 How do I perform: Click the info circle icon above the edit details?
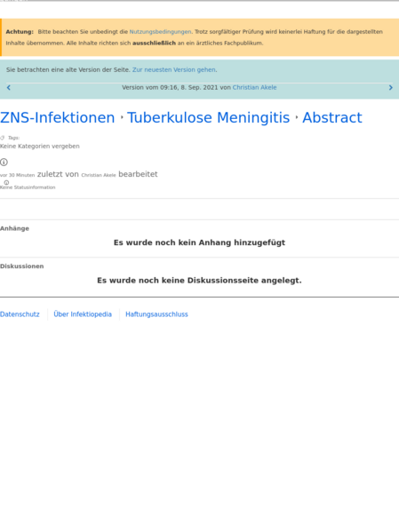click(4, 163)
